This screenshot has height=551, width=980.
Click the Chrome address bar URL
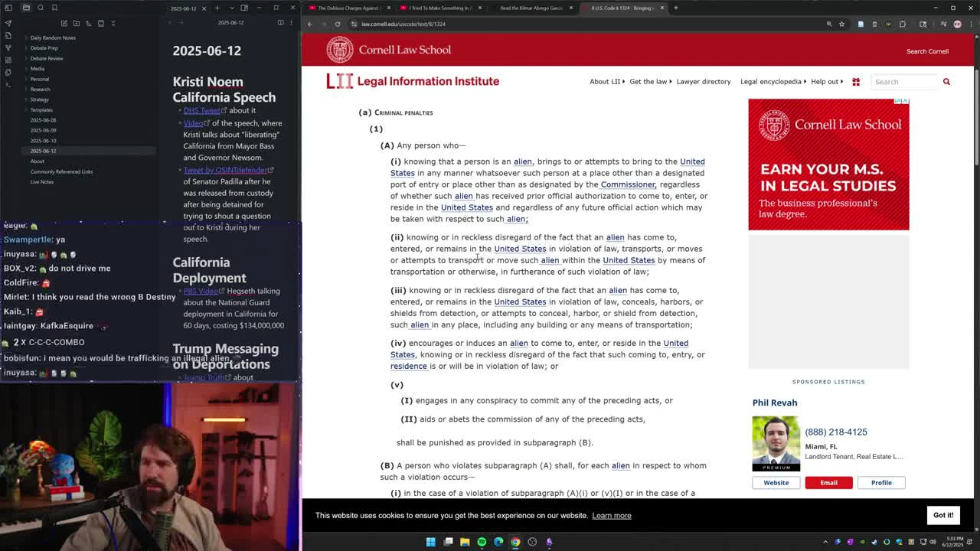403,24
